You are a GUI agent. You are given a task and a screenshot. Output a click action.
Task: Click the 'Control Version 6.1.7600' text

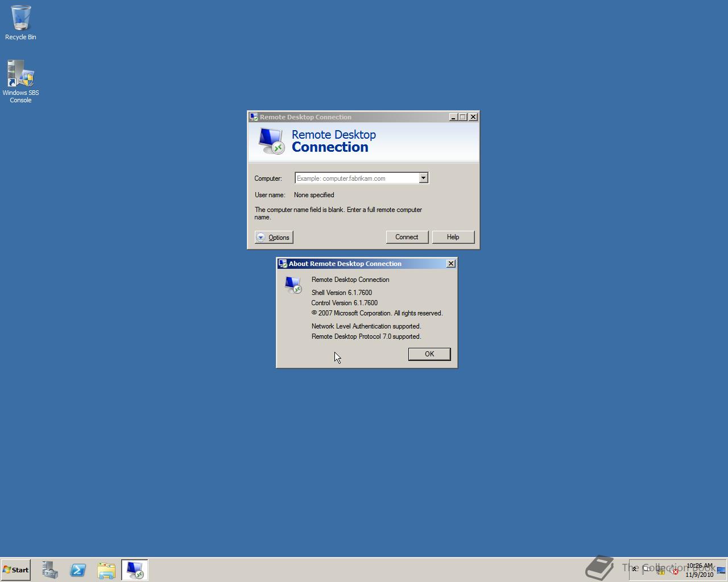[x=345, y=303]
